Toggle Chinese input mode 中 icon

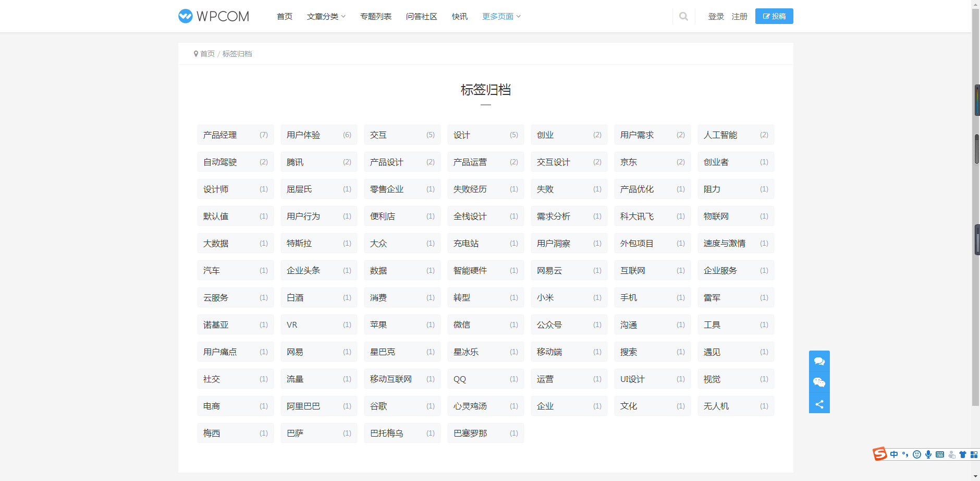coord(894,454)
